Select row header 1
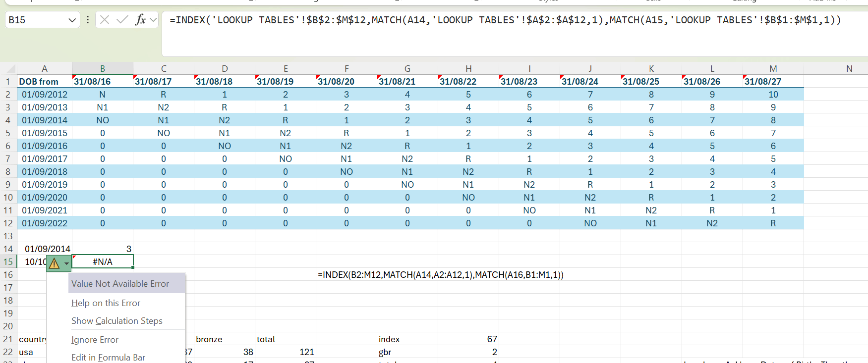Image resolution: width=868 pixels, height=363 pixels. 8,81
